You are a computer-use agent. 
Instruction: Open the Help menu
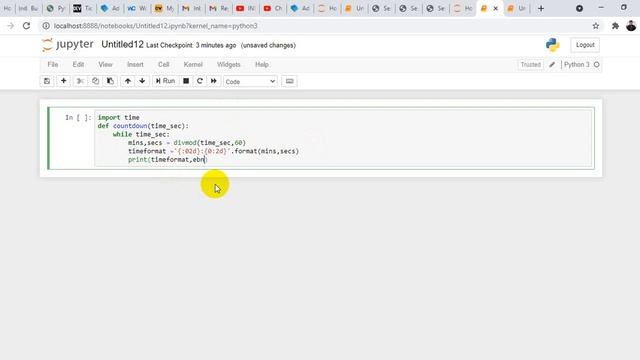tap(262, 64)
